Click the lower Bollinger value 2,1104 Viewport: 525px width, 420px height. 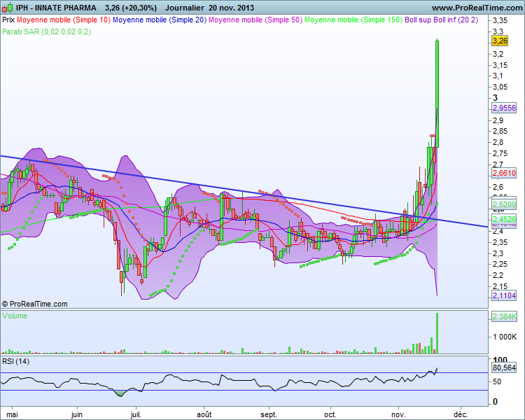pos(504,295)
